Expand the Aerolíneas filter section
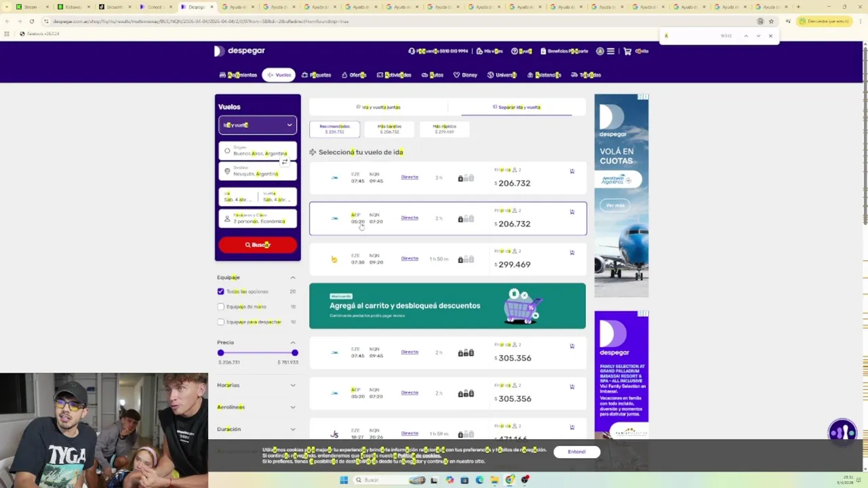The image size is (868, 488). click(293, 407)
